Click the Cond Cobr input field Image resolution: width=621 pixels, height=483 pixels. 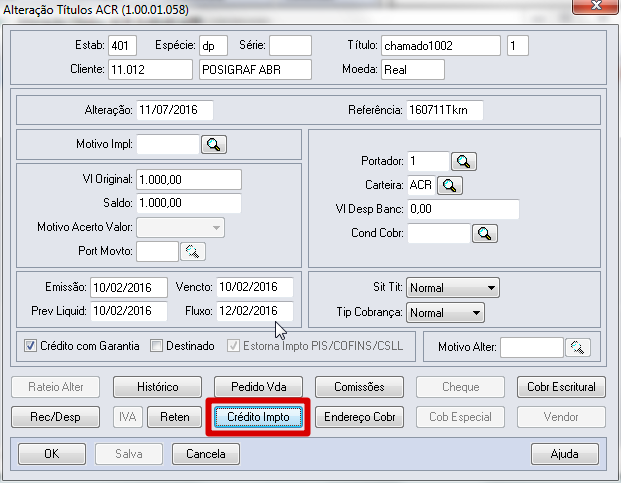439,234
